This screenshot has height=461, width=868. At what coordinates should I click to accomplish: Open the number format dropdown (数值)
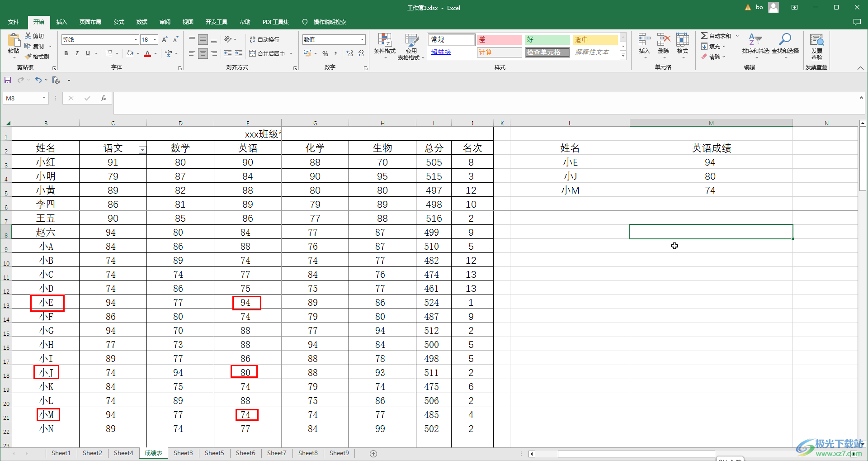[362, 40]
